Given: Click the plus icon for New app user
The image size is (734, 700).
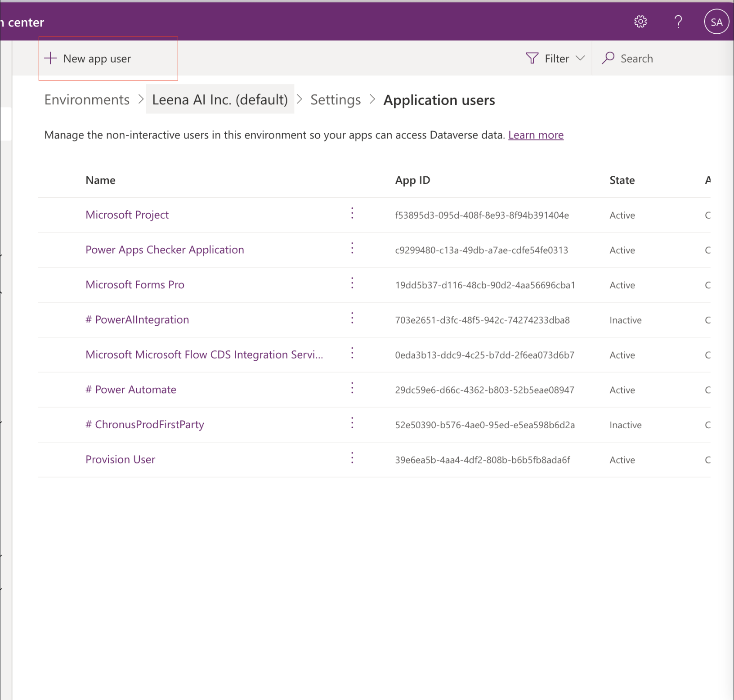Looking at the screenshot, I should [50, 58].
